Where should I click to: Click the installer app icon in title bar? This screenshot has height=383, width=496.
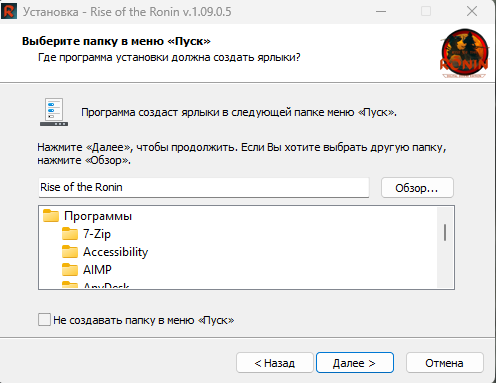(x=9, y=11)
